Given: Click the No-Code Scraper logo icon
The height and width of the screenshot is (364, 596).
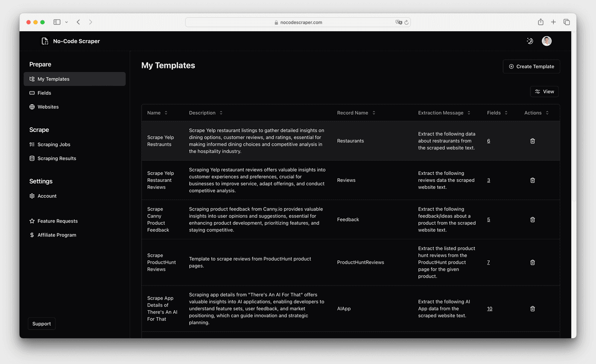Looking at the screenshot, I should pyautogui.click(x=45, y=41).
